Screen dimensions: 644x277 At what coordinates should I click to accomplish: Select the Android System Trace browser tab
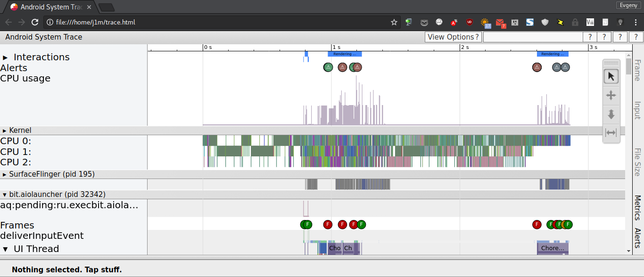(x=51, y=7)
